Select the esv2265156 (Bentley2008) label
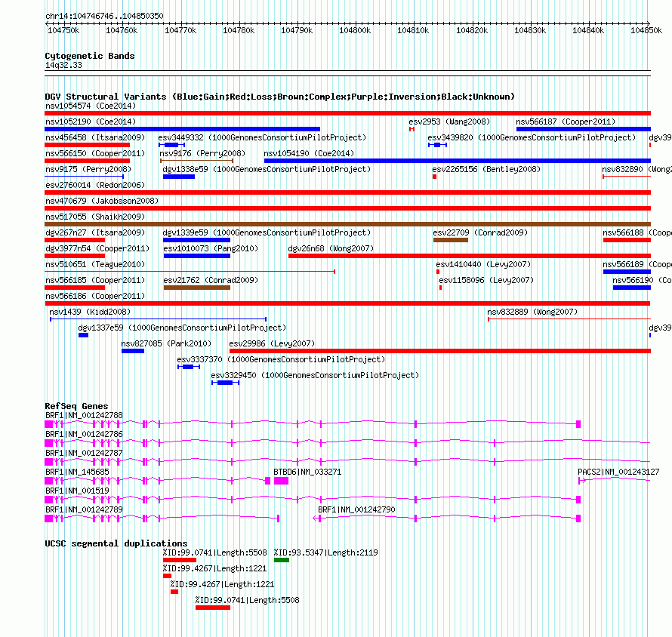 486,169
